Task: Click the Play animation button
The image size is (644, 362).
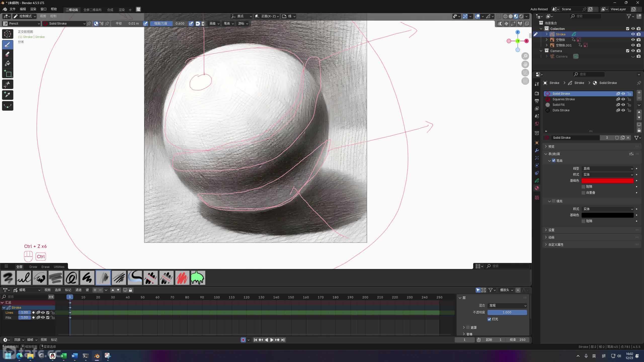Action: 272,340
